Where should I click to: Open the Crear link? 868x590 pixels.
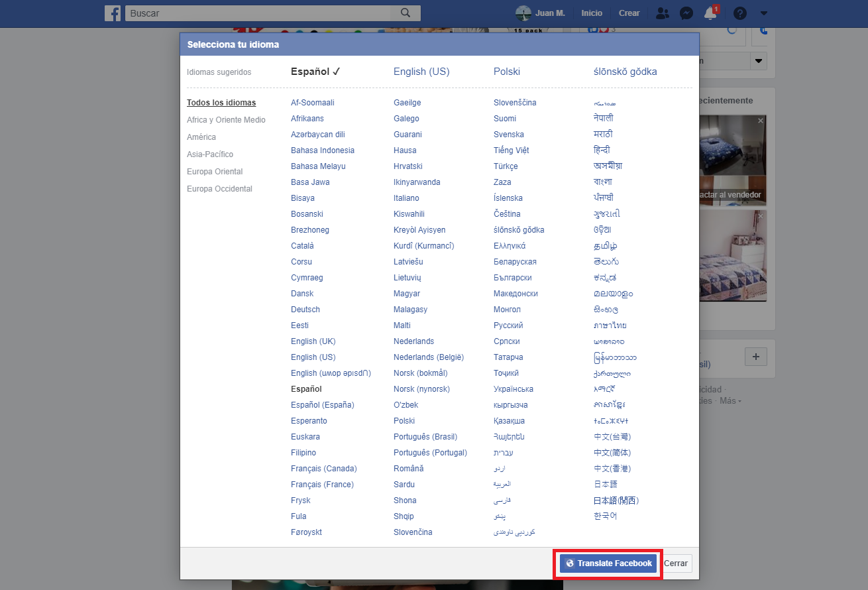tap(629, 13)
